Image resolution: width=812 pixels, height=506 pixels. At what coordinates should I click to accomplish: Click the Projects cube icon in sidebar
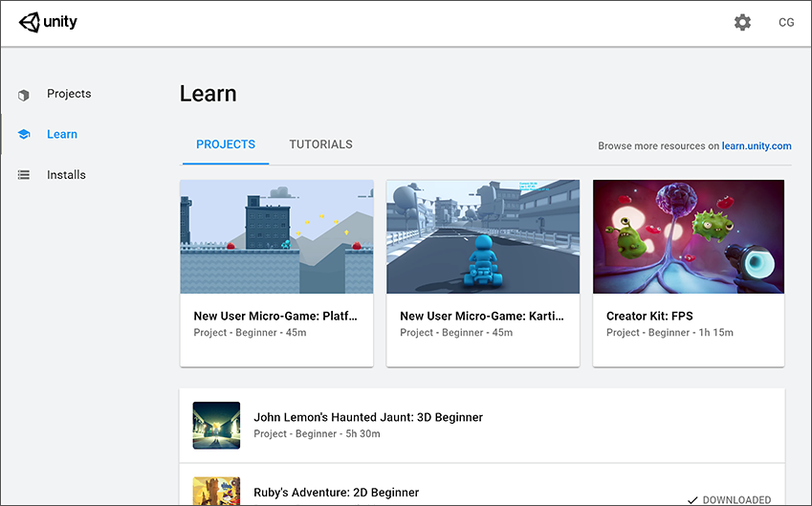pyautogui.click(x=24, y=95)
